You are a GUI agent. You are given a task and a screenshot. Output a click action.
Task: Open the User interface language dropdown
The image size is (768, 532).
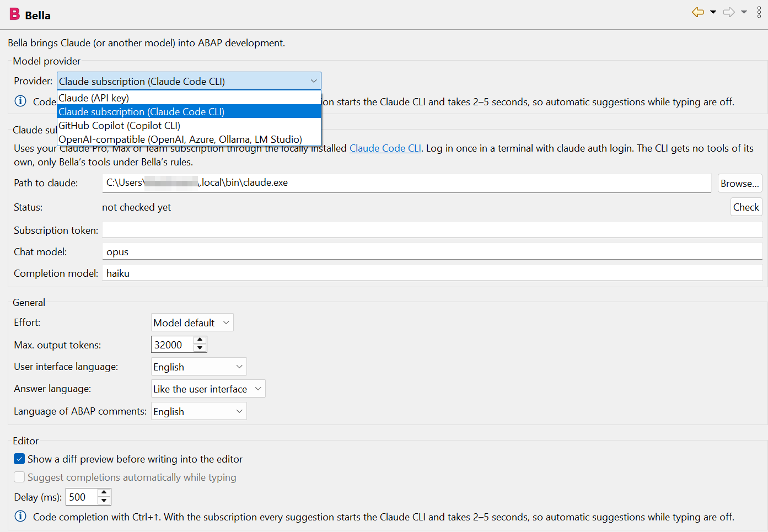(x=199, y=367)
